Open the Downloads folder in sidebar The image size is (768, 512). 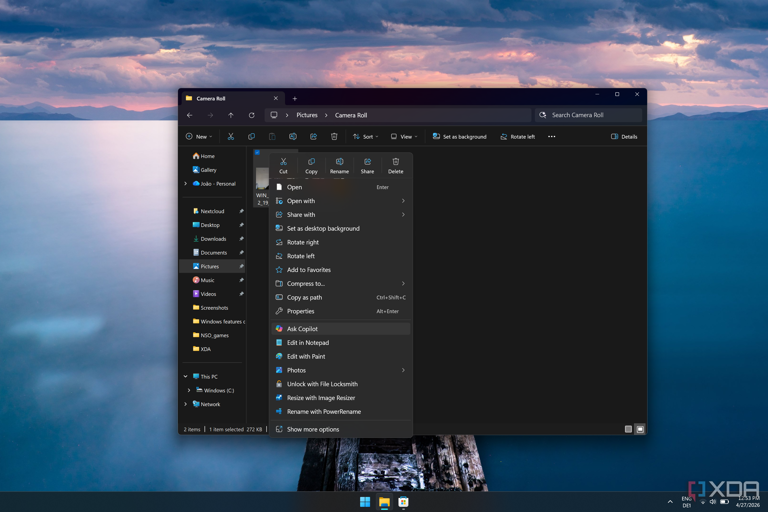coord(212,239)
